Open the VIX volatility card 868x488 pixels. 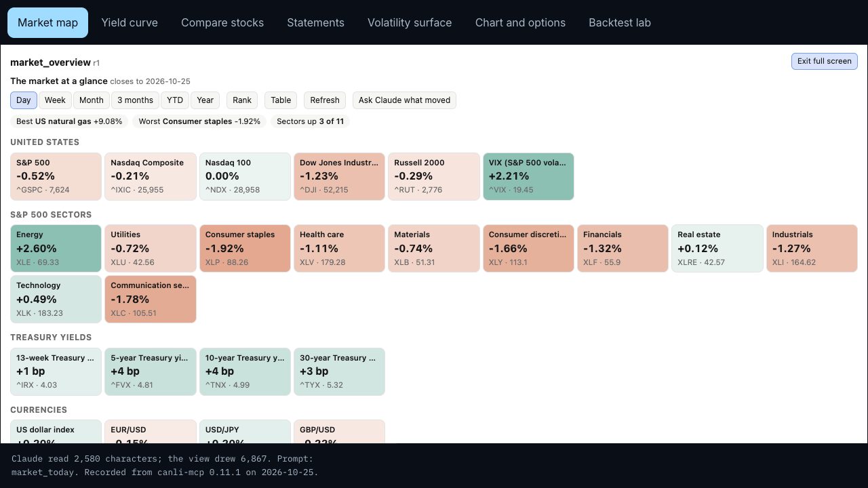(x=528, y=176)
